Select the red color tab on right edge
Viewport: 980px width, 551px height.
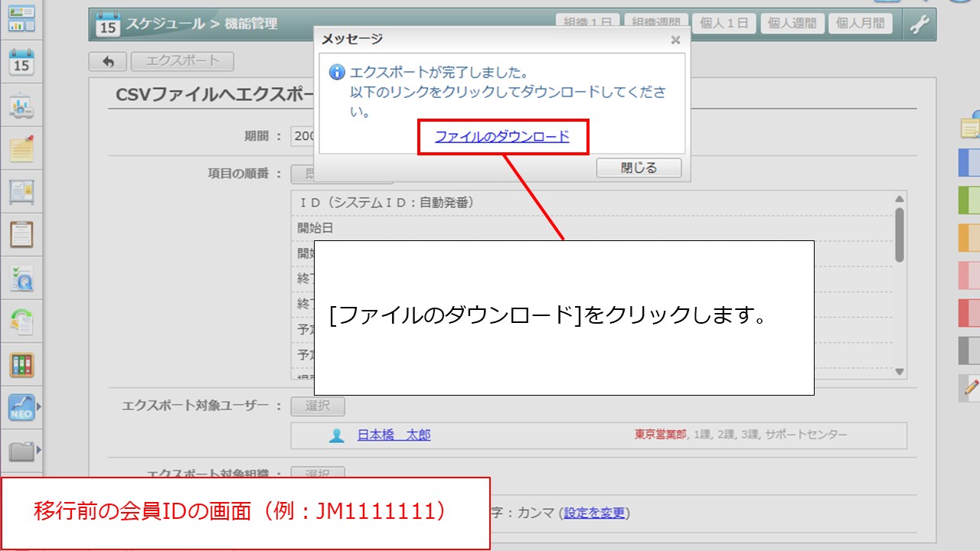[x=969, y=313]
